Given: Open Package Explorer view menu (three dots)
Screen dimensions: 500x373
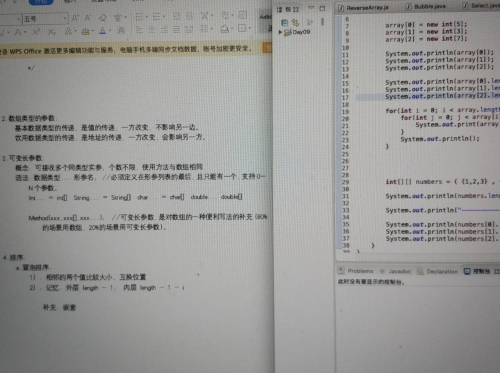Looking at the screenshot, I should (x=322, y=22).
